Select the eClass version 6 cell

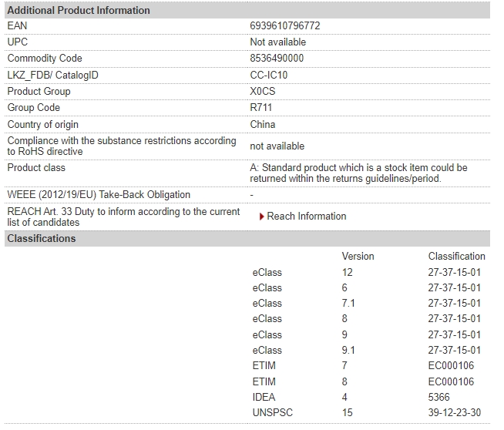click(x=344, y=287)
